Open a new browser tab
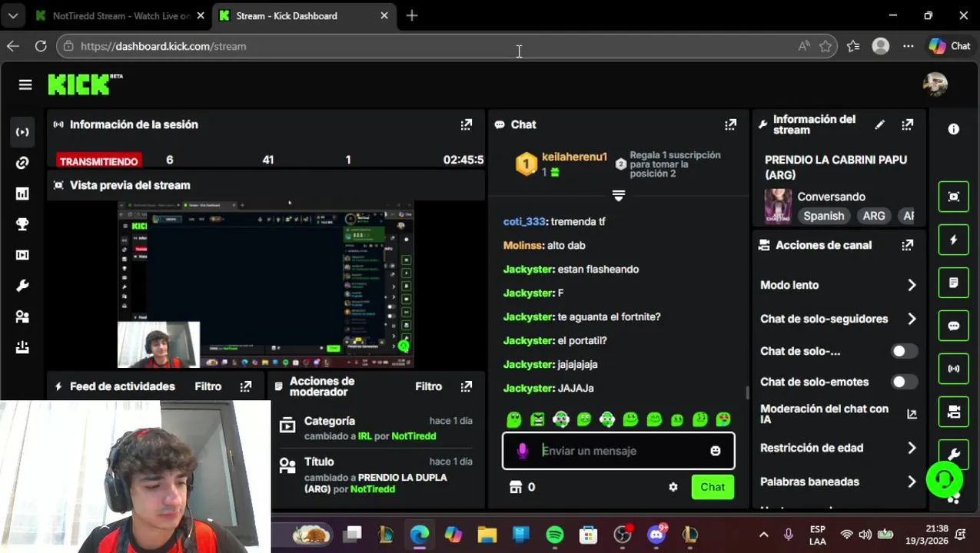 click(412, 15)
